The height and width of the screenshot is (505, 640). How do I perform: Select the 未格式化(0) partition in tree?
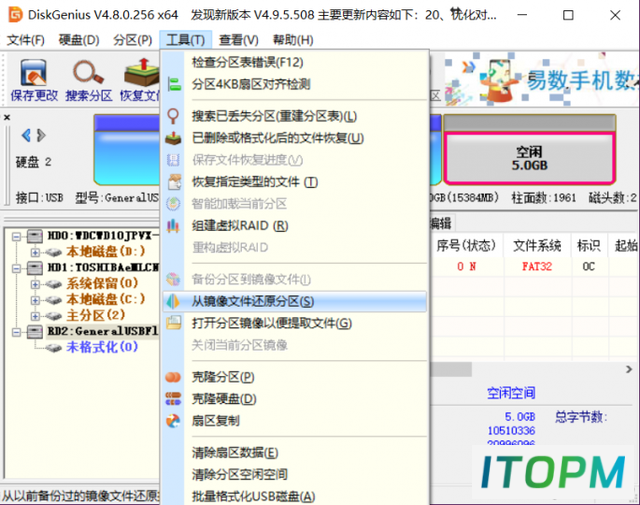(x=102, y=347)
